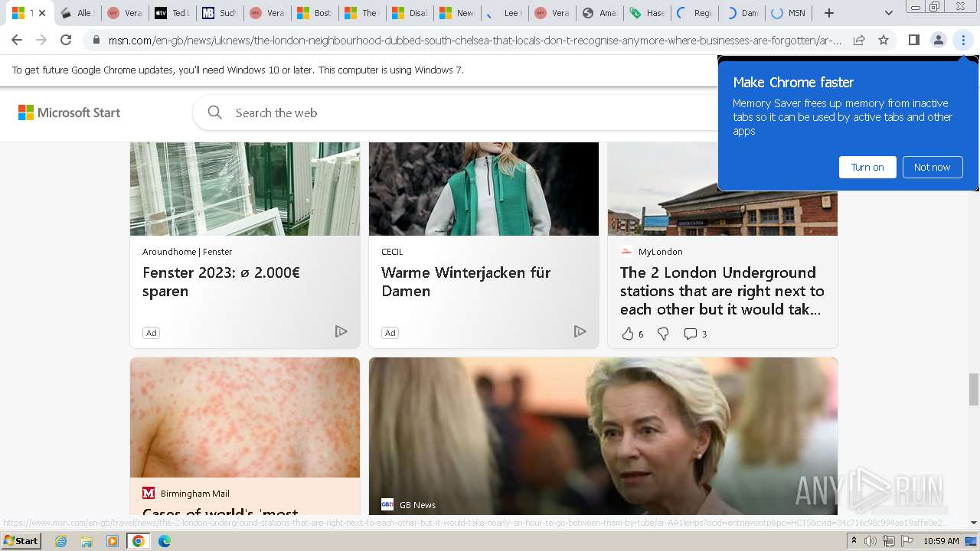This screenshot has width=980, height=551.
Task: Turn on Memory Saver
Action: click(x=867, y=167)
